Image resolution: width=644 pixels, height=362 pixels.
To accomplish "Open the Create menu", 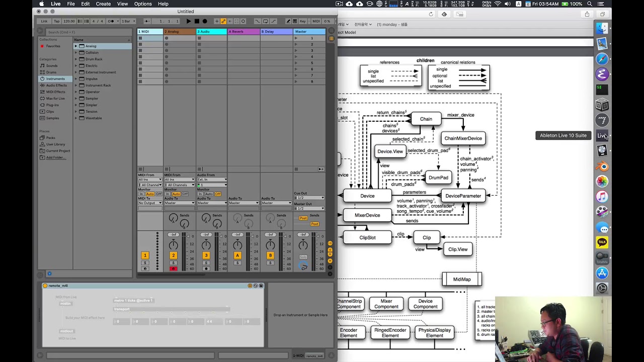I will click(x=103, y=4).
